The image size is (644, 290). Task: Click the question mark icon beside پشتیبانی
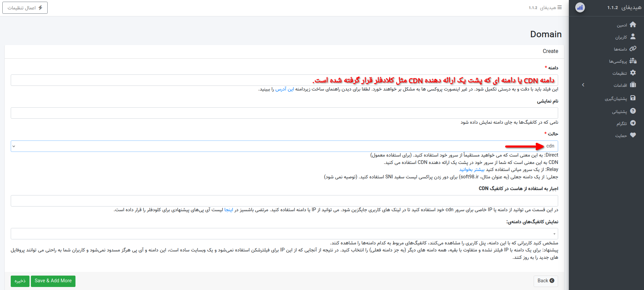pyautogui.click(x=633, y=111)
